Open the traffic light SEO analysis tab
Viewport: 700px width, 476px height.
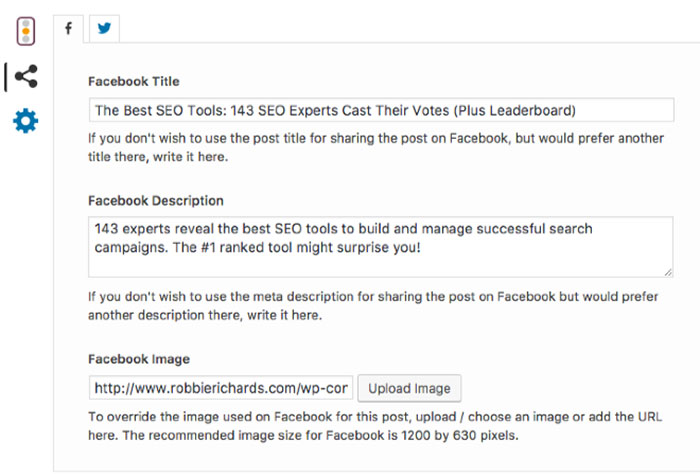[x=26, y=29]
